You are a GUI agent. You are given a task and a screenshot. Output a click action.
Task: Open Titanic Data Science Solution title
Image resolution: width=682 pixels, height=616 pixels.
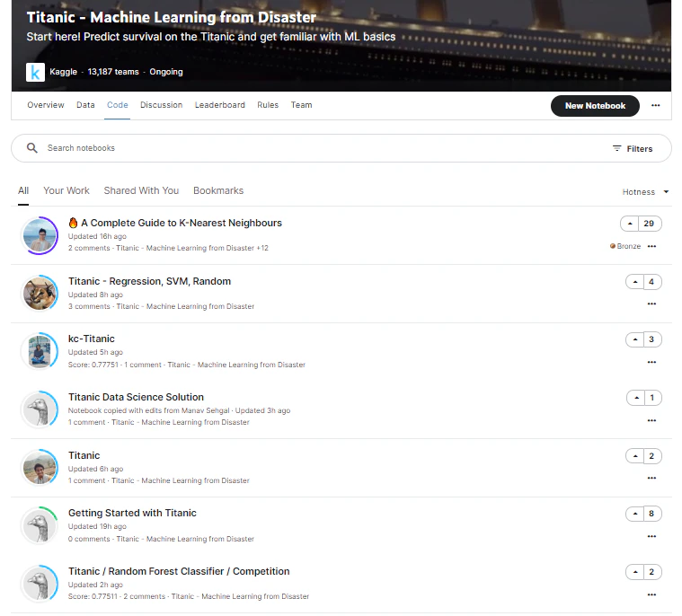tap(137, 397)
